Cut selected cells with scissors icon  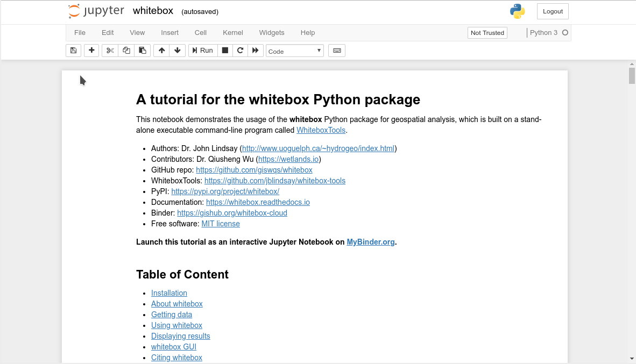110,51
